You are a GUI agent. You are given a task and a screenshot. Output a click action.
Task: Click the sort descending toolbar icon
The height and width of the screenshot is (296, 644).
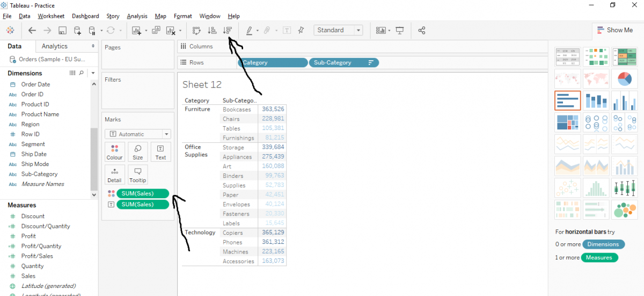pos(228,31)
